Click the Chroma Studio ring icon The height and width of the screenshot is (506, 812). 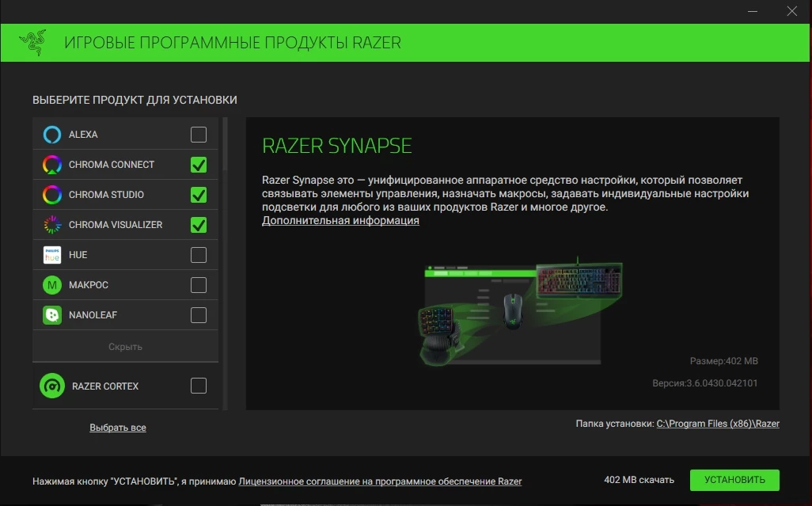pos(51,195)
